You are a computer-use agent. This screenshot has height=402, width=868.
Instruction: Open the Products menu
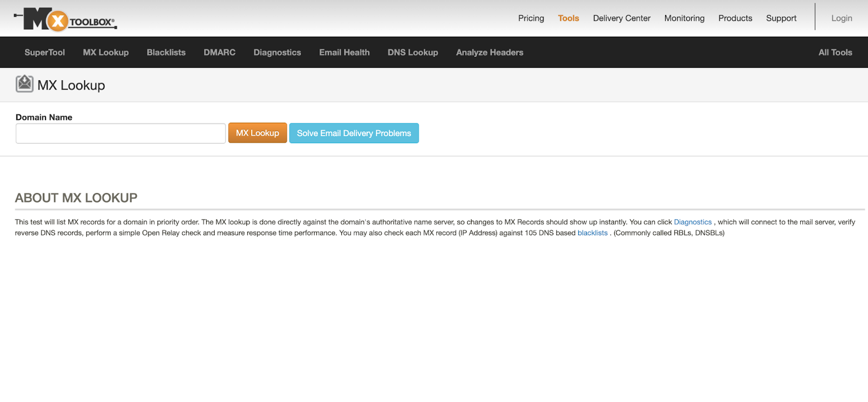tap(735, 18)
